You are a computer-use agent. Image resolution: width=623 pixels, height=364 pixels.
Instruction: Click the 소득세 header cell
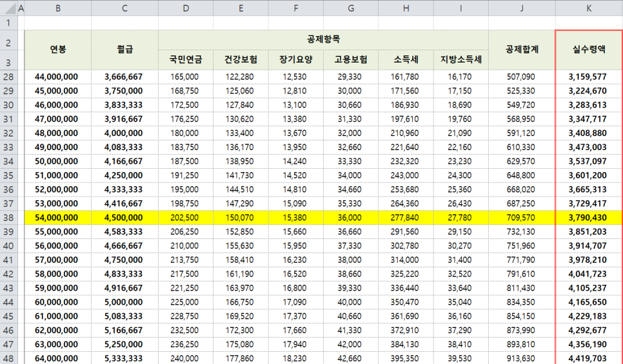click(406, 59)
